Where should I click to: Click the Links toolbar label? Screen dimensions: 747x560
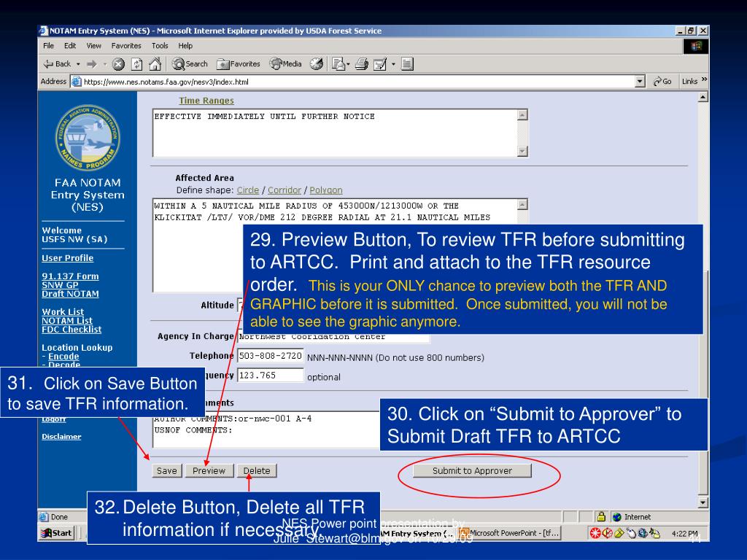pyautogui.click(x=689, y=82)
